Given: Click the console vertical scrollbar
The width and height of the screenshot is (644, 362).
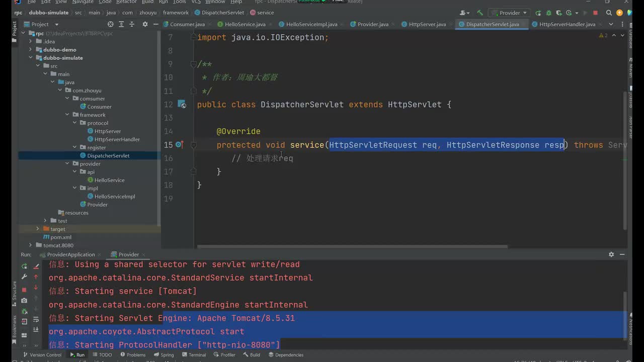Looking at the screenshot, I should (x=626, y=315).
